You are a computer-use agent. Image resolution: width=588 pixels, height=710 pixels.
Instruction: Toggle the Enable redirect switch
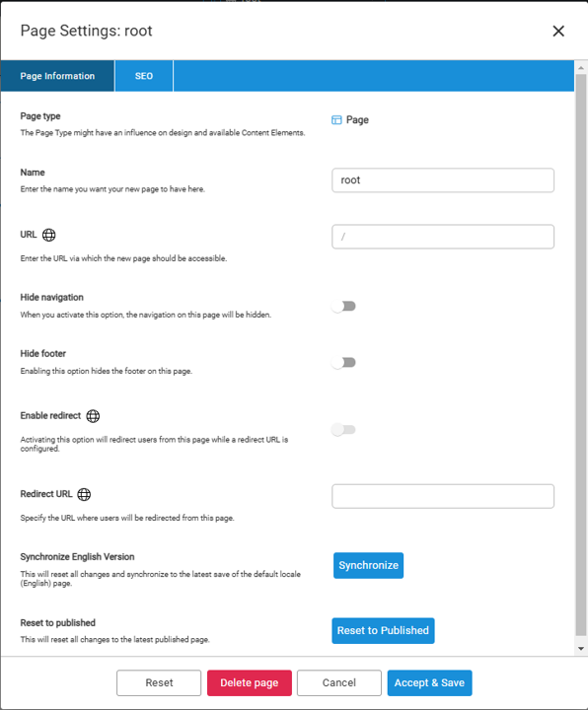(343, 430)
